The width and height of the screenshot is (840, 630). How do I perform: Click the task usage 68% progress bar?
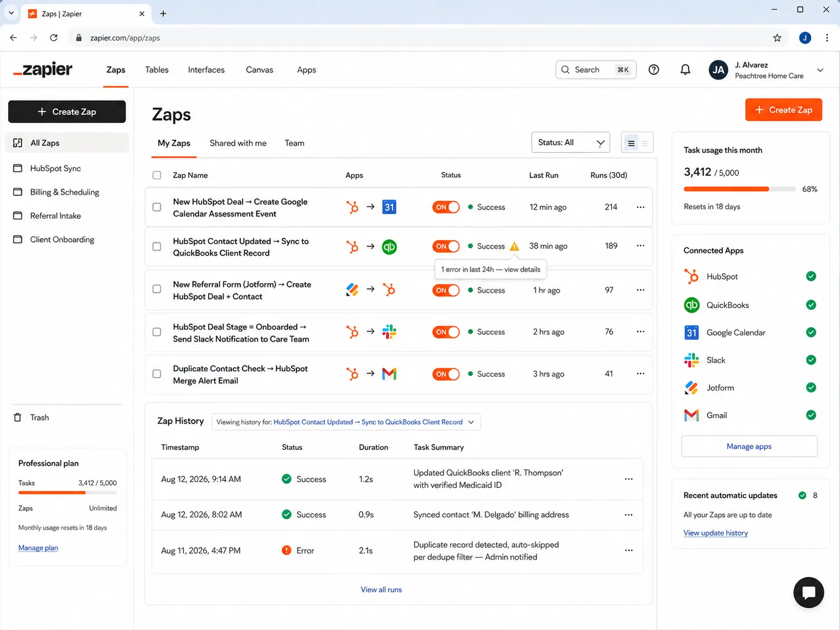point(740,189)
